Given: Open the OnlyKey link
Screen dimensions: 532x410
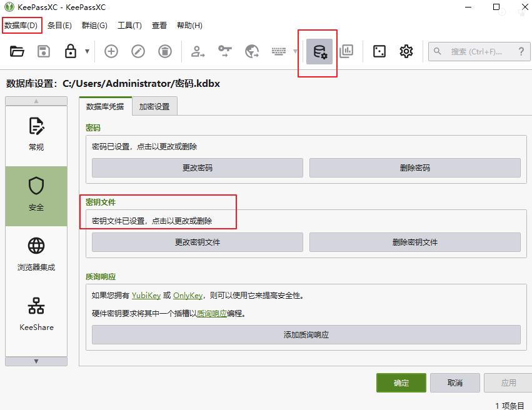Looking at the screenshot, I should click(x=188, y=296).
